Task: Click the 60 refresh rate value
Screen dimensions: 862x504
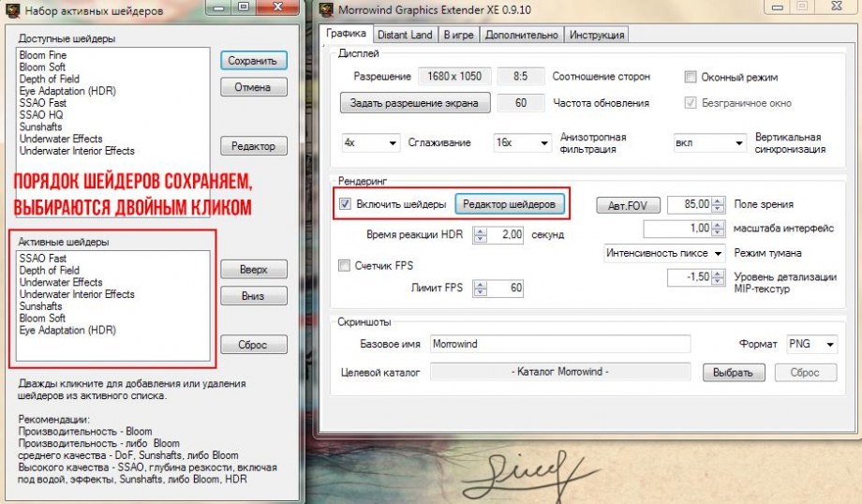Action: [521, 103]
